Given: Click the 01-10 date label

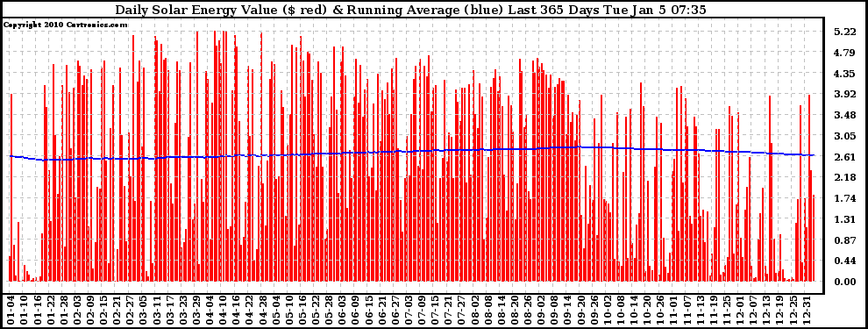Looking at the screenshot, I should (25, 310).
